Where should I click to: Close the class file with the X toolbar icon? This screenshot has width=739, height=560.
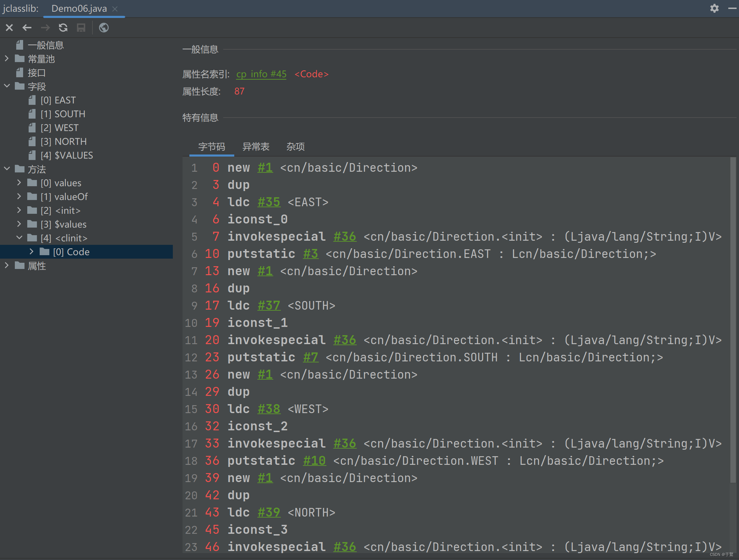[9, 28]
